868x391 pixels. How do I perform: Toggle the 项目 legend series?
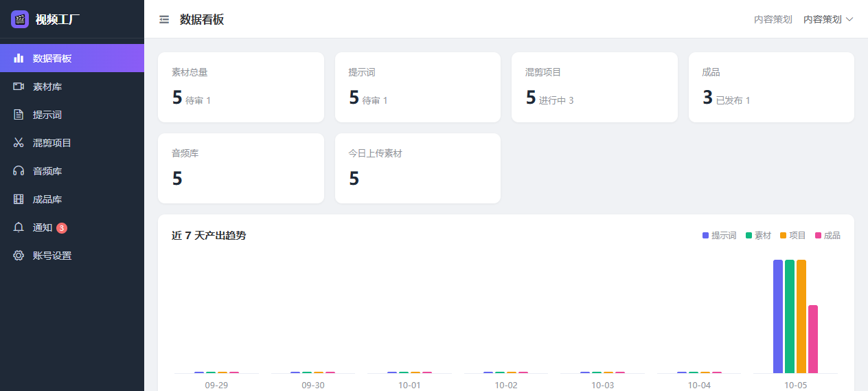click(793, 236)
